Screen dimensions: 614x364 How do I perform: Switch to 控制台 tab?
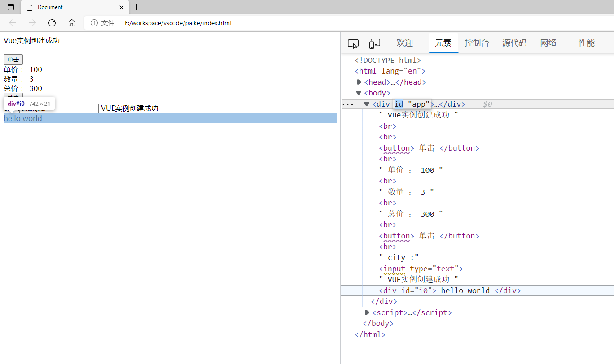[477, 43]
